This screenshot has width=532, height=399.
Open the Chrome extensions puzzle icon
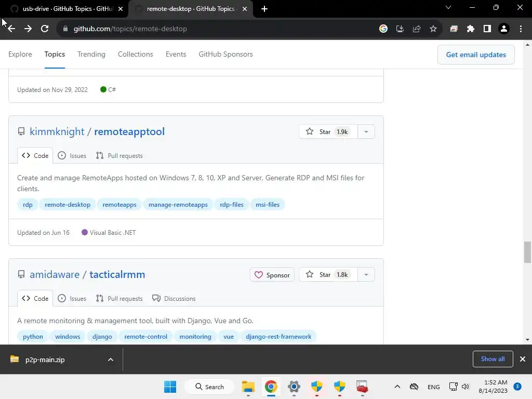pos(471,29)
